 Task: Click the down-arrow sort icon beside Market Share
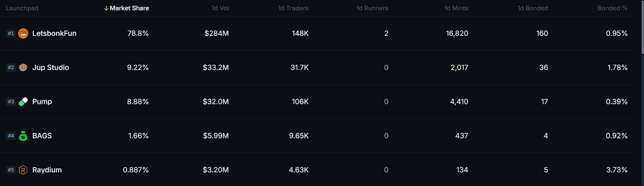tap(106, 8)
